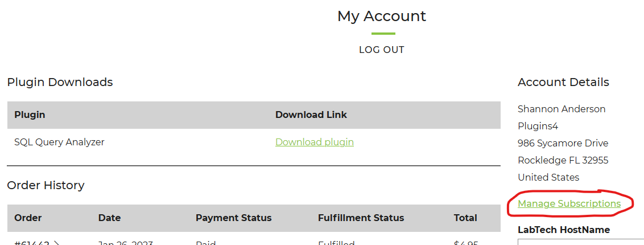Click the Account Details heading
644x245 pixels.
pyautogui.click(x=563, y=82)
